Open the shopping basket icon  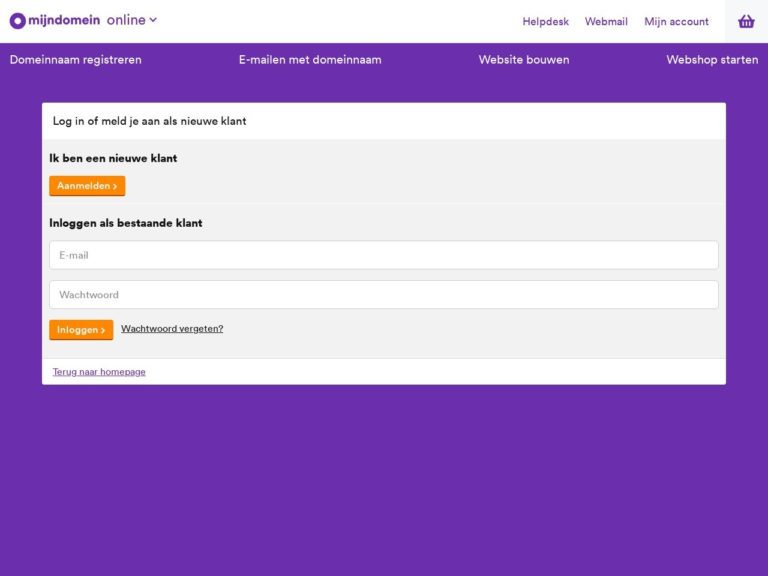tap(746, 21)
